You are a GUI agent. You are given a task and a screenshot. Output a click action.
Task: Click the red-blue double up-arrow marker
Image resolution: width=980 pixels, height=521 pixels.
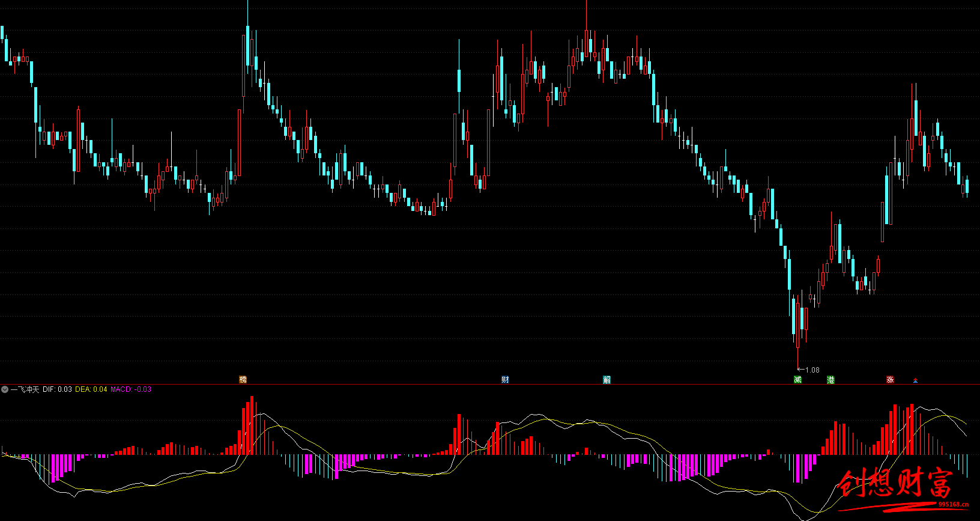coord(915,380)
